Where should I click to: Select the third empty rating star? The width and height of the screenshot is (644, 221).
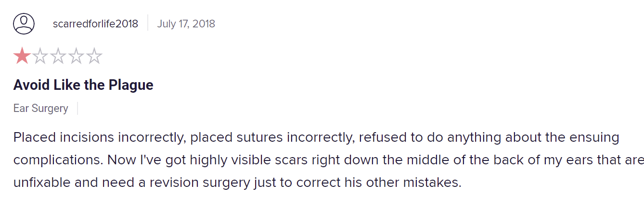click(58, 56)
